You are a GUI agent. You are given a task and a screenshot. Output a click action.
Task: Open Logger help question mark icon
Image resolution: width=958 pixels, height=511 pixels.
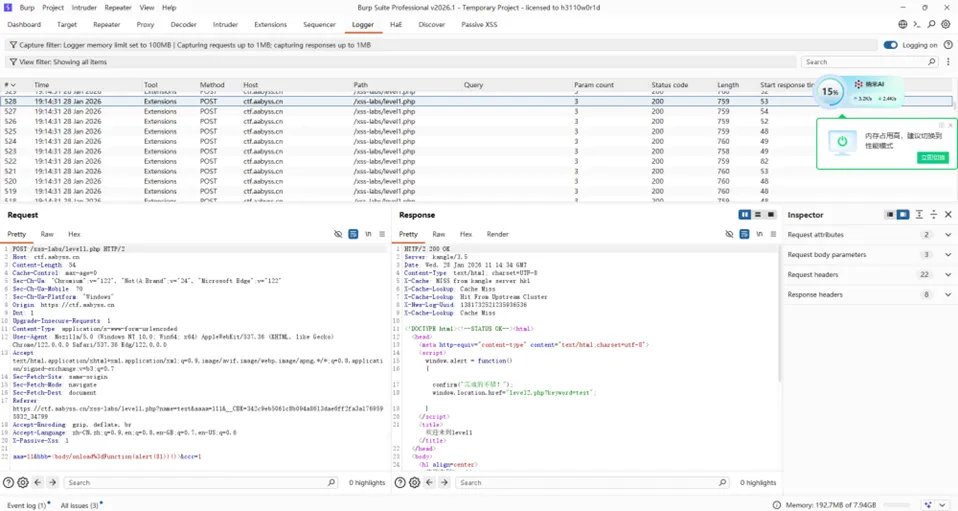click(948, 45)
